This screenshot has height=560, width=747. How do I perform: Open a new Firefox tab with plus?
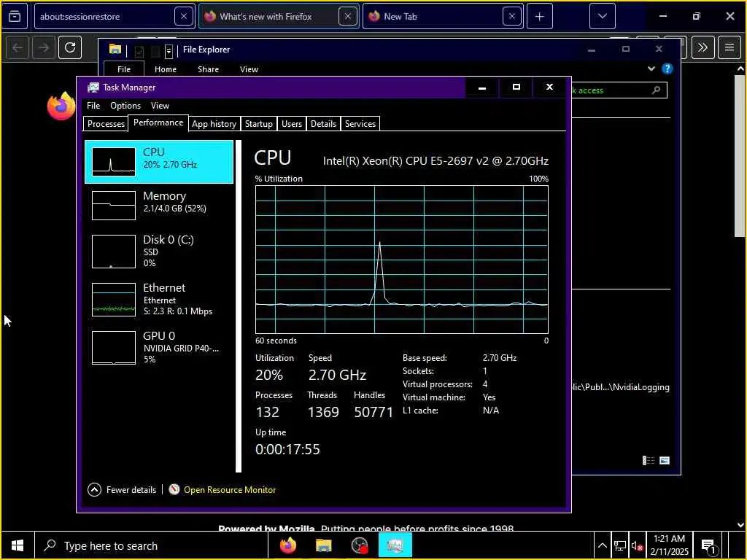click(539, 17)
